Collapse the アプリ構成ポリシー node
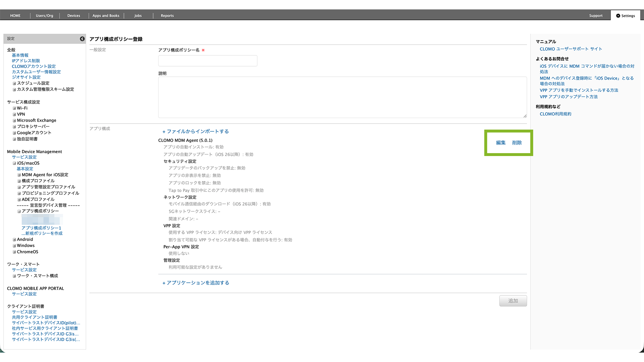644x362 pixels. (19, 211)
